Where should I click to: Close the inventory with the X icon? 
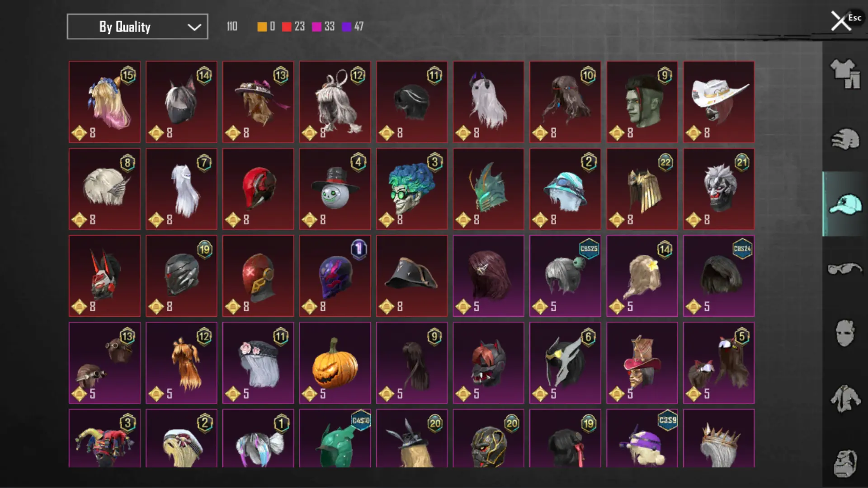841,21
